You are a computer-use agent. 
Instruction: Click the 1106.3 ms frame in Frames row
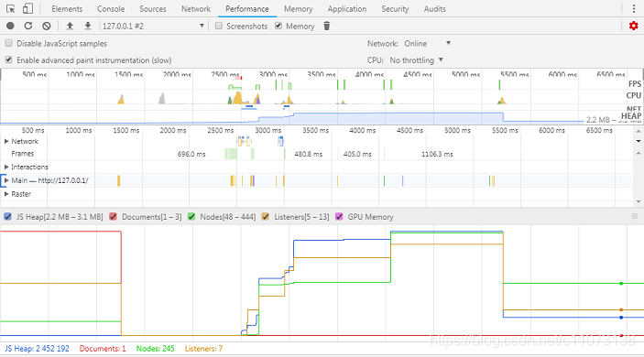tap(437, 154)
